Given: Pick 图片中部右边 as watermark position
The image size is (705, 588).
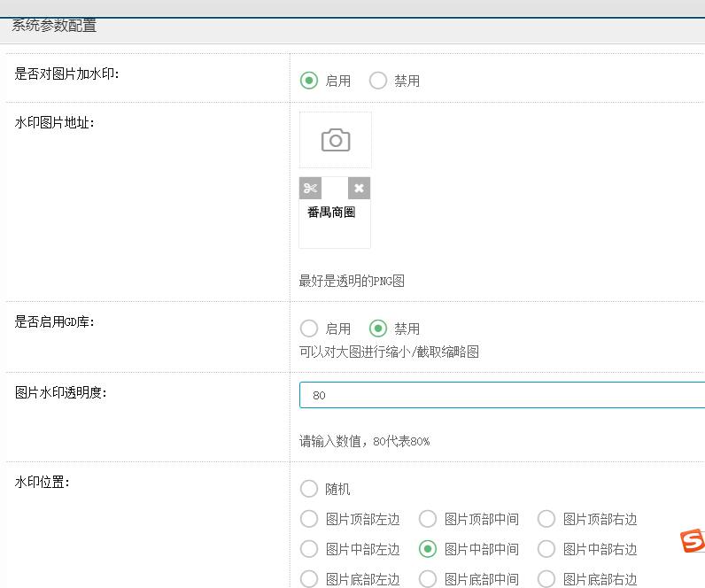Looking at the screenshot, I should 546,549.
